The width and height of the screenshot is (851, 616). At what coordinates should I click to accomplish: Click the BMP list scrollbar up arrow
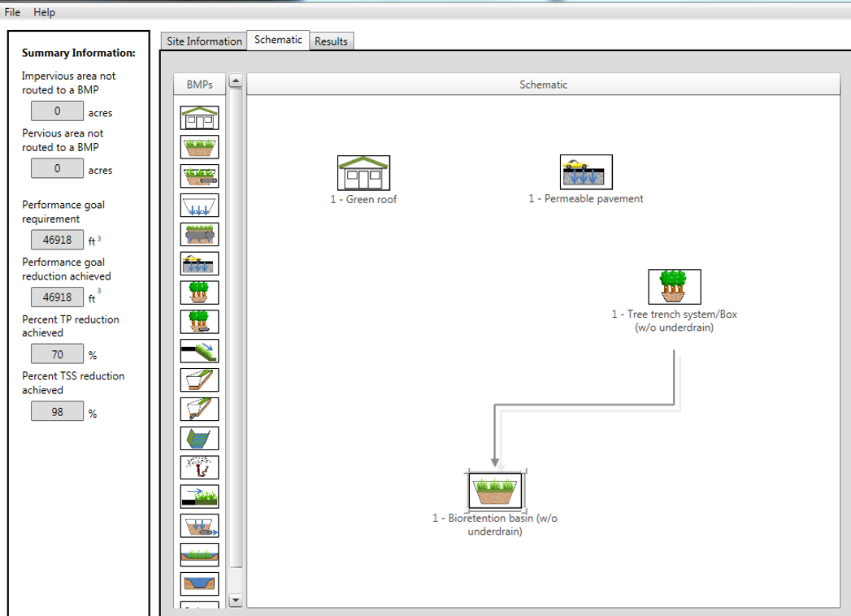pyautogui.click(x=235, y=80)
